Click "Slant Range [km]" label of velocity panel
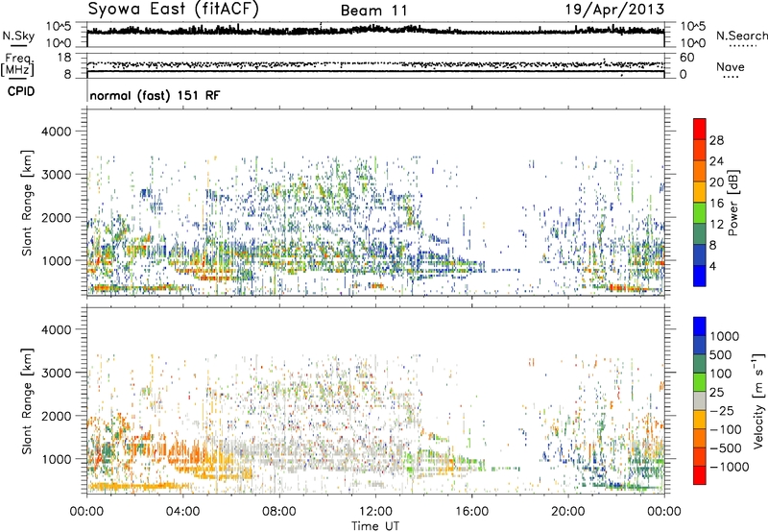Screen dimensions: 768x532 (x=27, y=400)
